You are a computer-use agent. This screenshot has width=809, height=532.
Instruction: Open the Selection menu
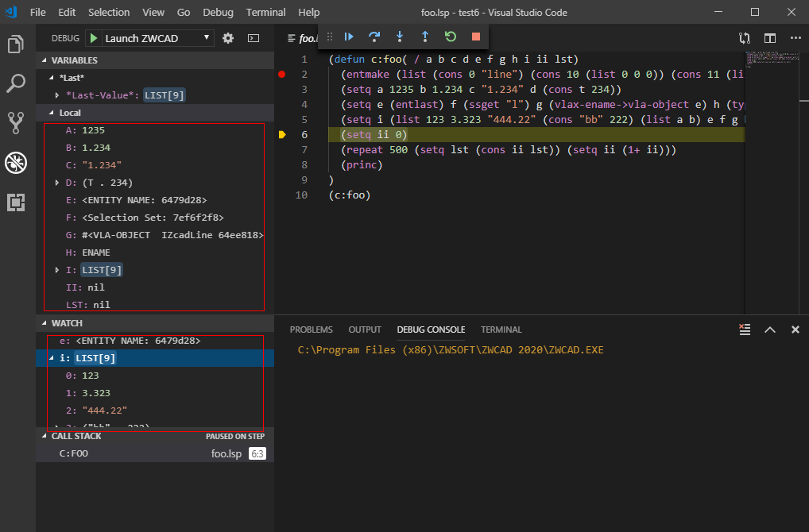pyautogui.click(x=109, y=13)
